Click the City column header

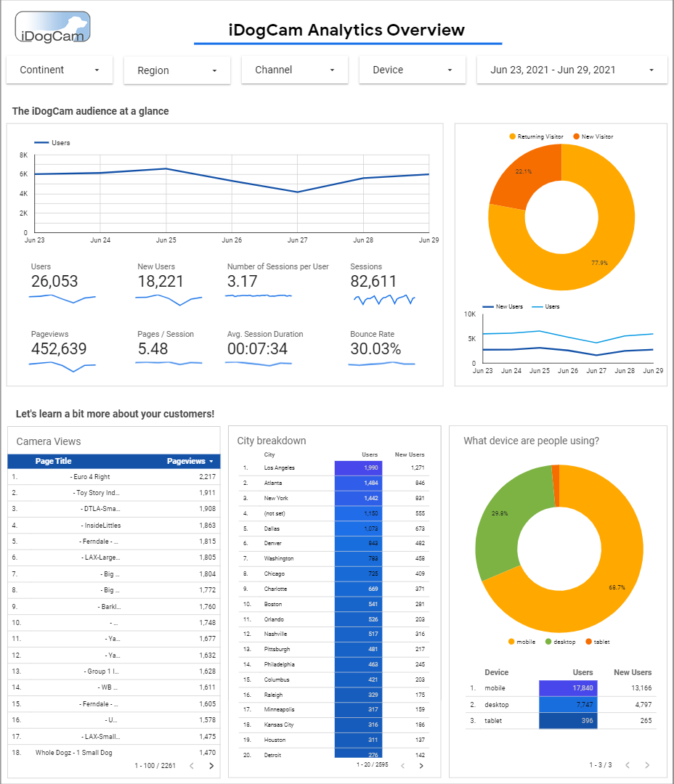click(x=269, y=454)
